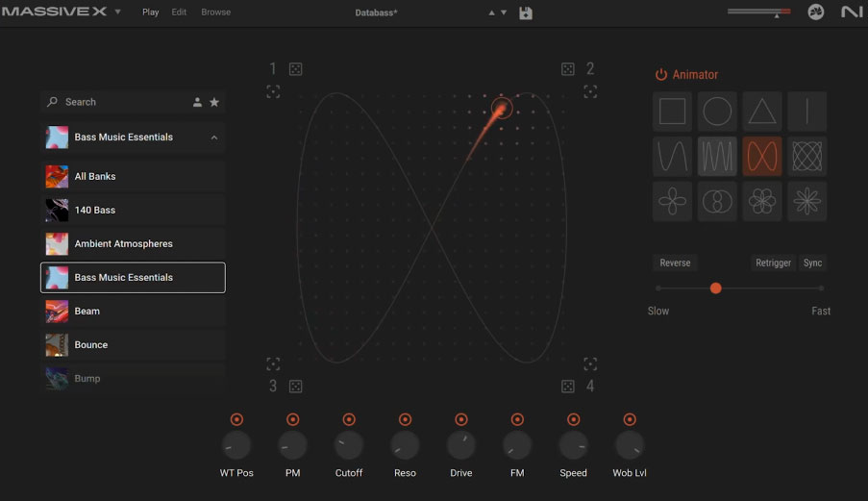Select the multi-cycle wave Animator shape
The width and height of the screenshot is (868, 501).
717,156
